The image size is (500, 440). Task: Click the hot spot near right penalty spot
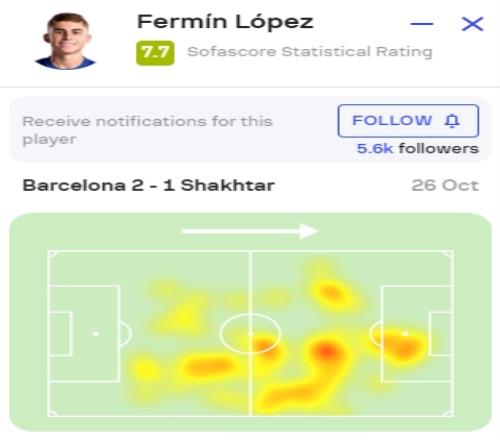403,347
